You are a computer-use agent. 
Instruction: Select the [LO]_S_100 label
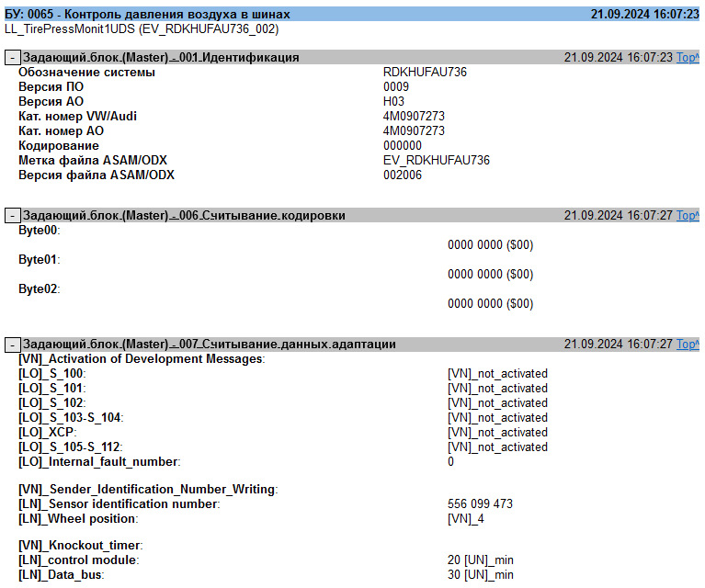click(x=52, y=374)
